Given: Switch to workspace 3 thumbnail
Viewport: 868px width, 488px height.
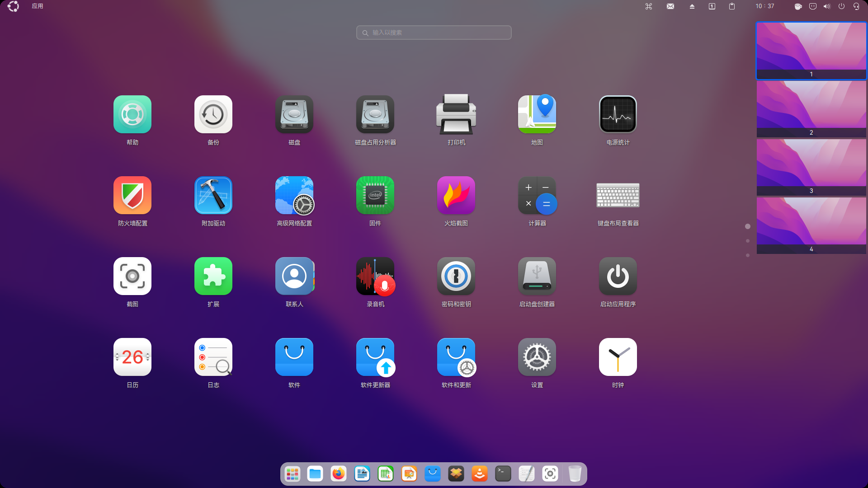Looking at the screenshot, I should tap(811, 167).
